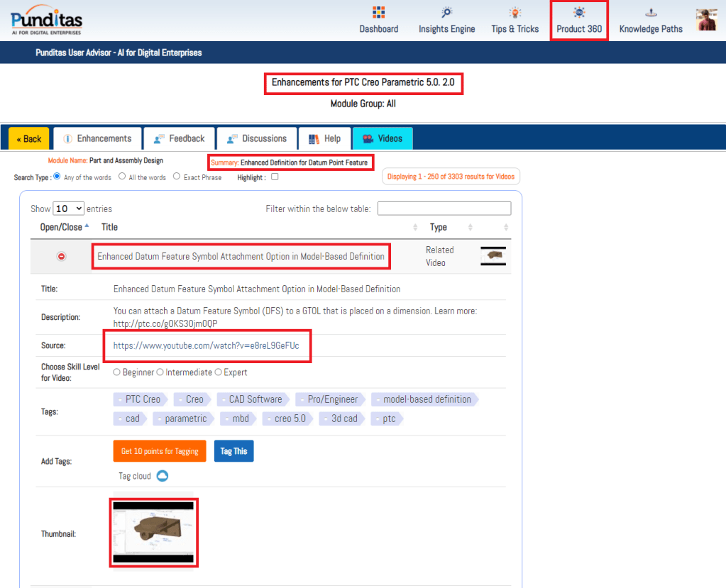The height and width of the screenshot is (588, 726).
Task: Switch to the Feedback tab
Action: click(180, 138)
